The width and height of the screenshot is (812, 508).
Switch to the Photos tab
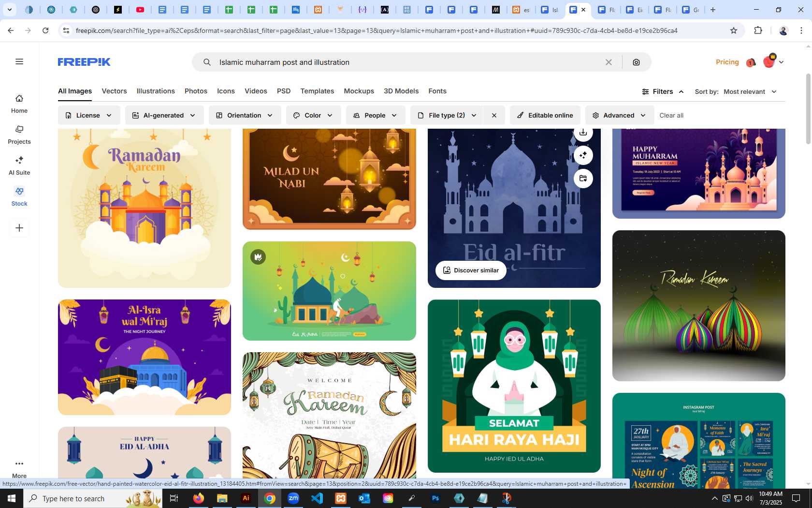point(196,91)
